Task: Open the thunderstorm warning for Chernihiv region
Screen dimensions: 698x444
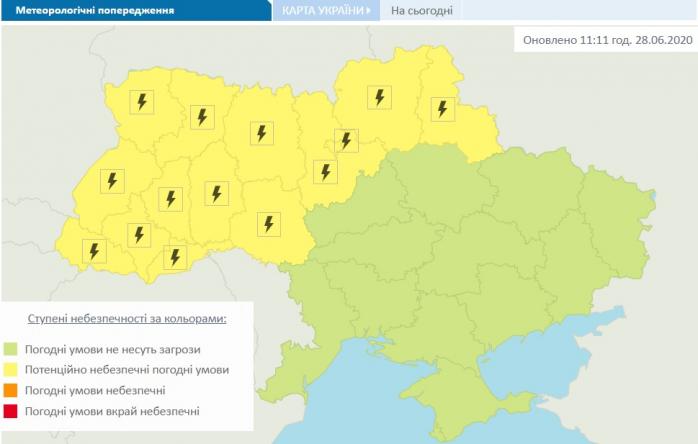Action: (378, 97)
